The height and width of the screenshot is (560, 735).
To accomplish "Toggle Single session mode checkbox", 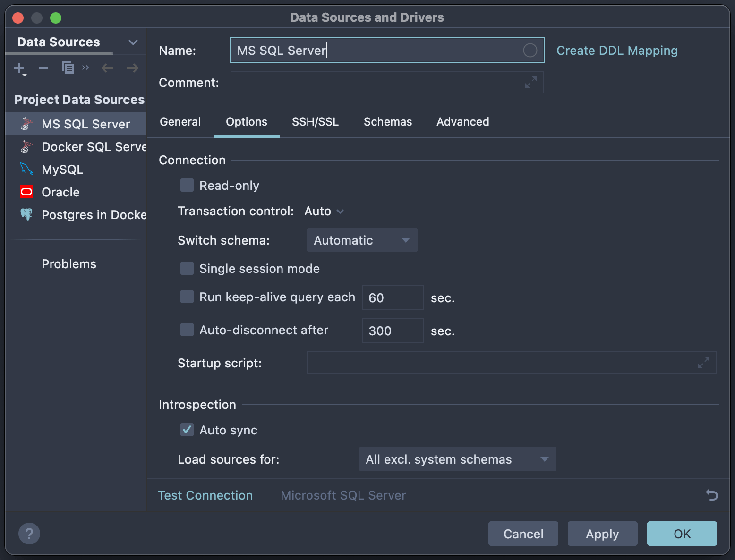I will point(187,268).
